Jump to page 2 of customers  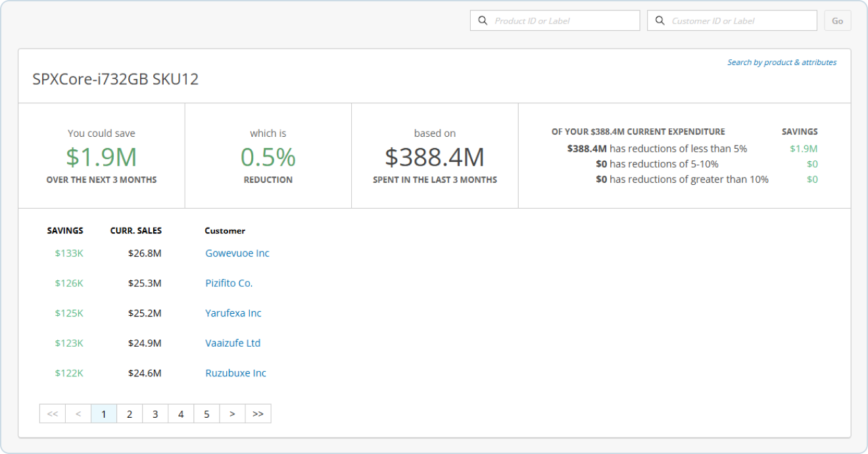click(130, 414)
